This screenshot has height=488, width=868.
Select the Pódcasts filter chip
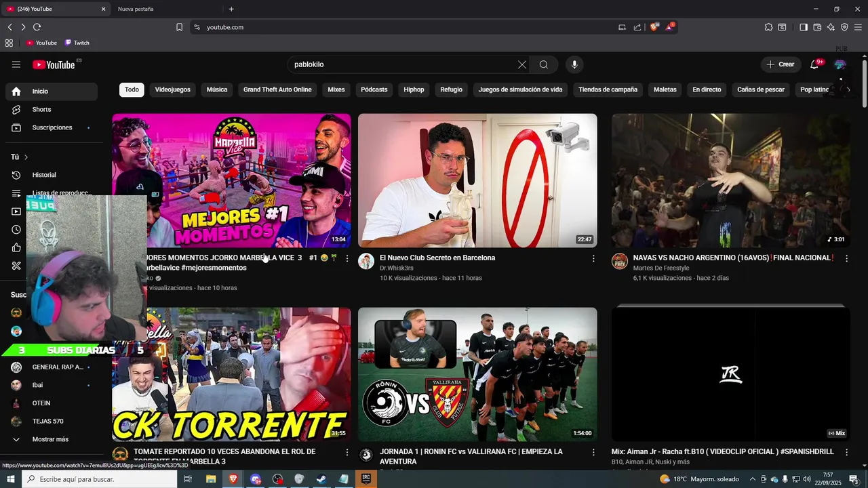374,89
